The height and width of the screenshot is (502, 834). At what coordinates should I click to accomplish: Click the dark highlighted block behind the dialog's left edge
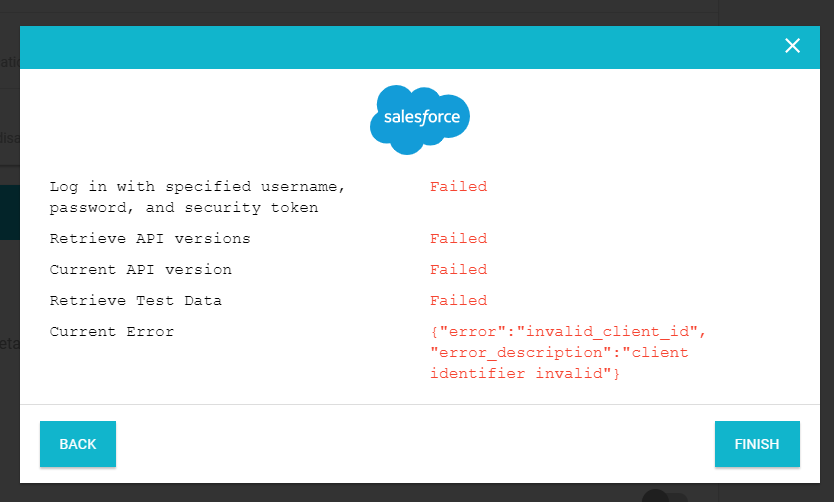tap(9, 212)
